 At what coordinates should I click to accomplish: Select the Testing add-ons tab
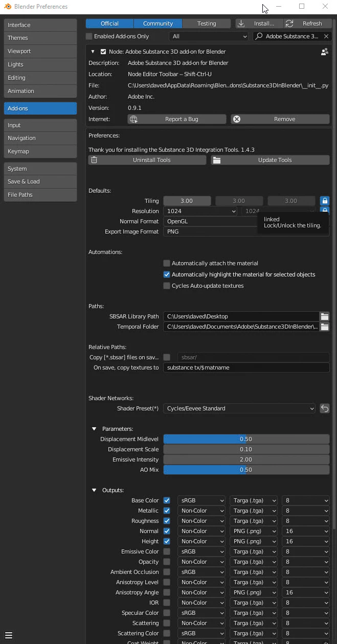207,24
